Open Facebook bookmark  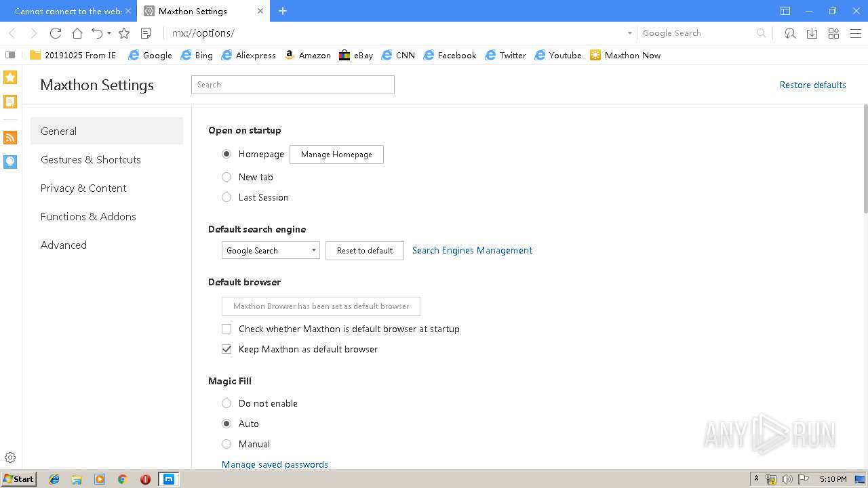(450, 55)
